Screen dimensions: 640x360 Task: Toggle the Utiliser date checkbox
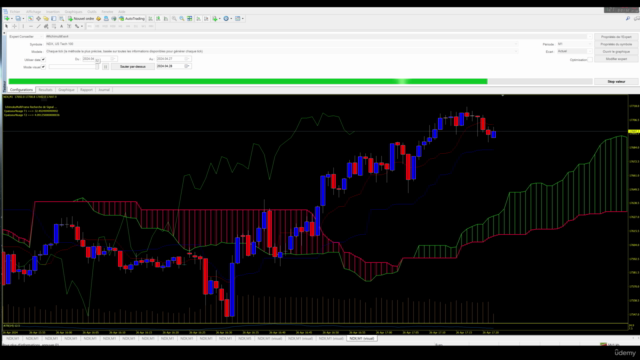click(x=43, y=60)
